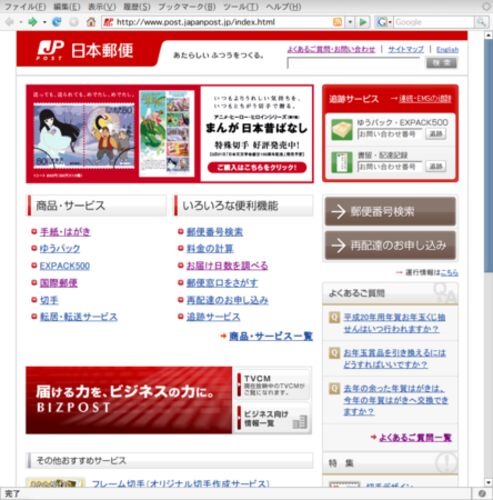Viewport: 493px width, 500px height.
Task: Click the registered mail envelope icon
Action: point(342,162)
